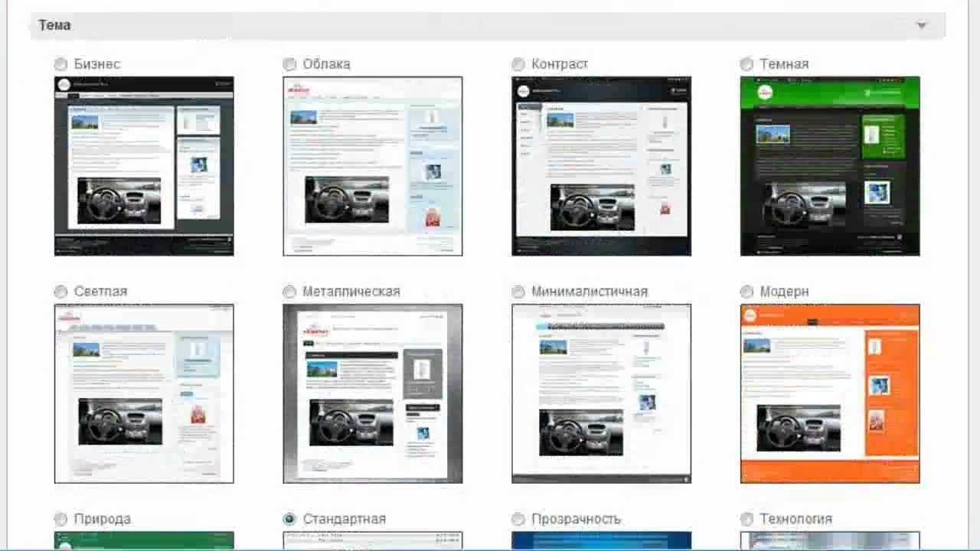Click the Металлическая theme label
This screenshot has height=551, width=980.
[x=351, y=292]
